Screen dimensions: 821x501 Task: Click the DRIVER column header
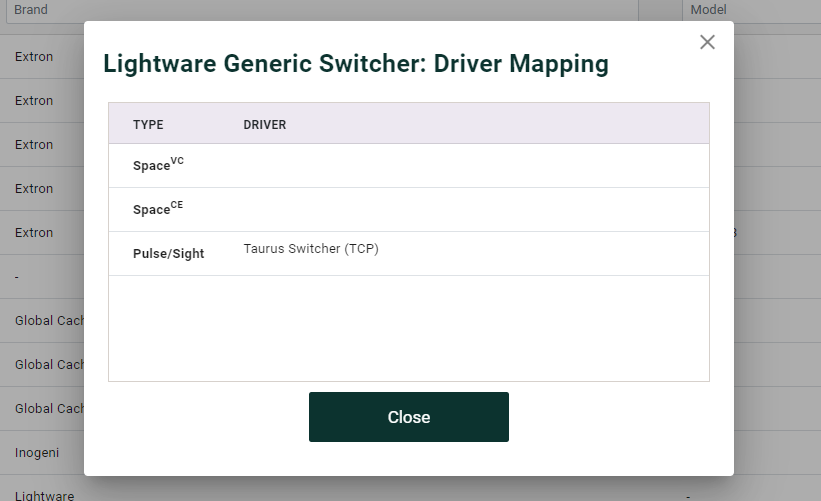[x=265, y=125]
